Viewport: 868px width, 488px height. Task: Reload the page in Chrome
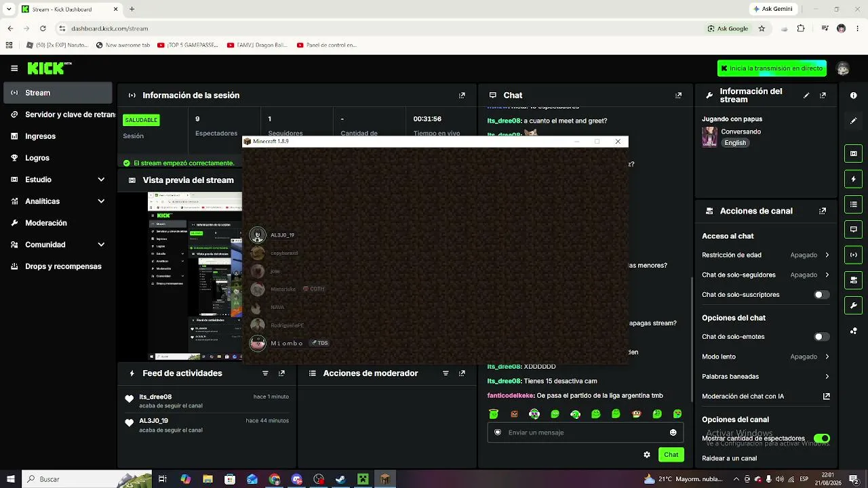click(43, 28)
